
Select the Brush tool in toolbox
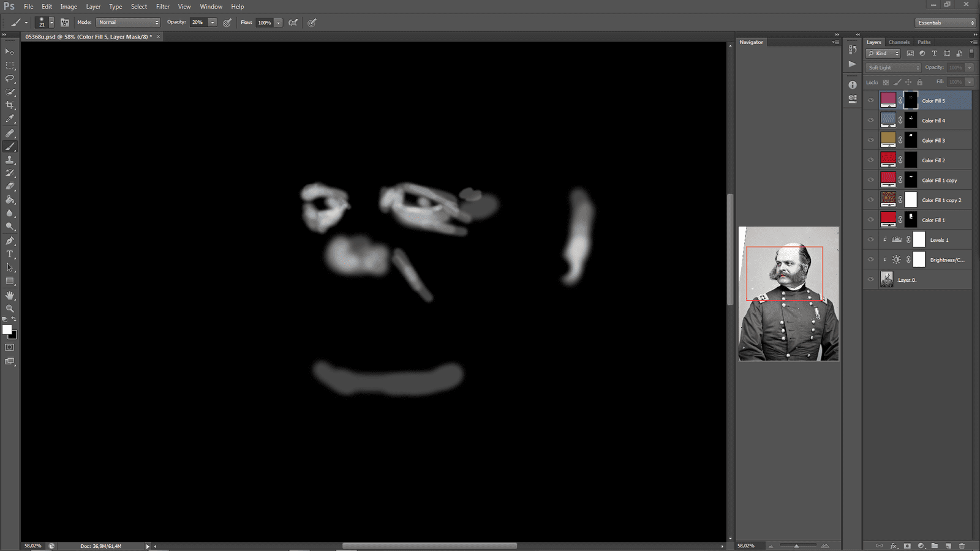tap(10, 146)
